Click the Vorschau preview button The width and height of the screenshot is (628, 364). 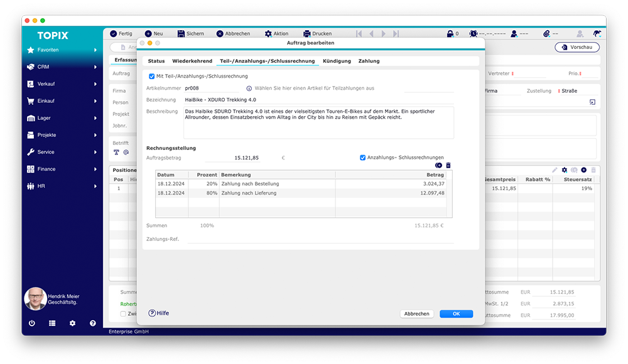[577, 47]
